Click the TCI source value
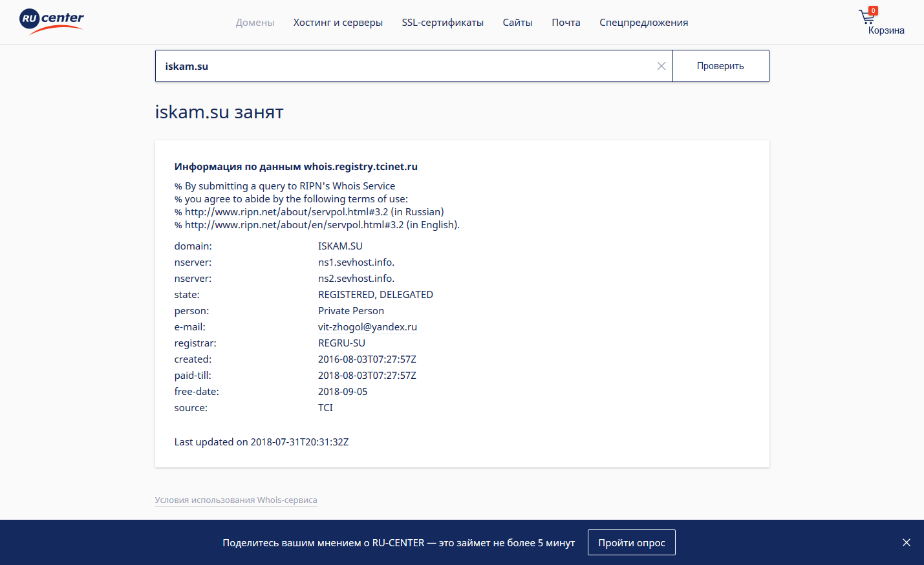Viewport: 924px width, 565px height. (x=325, y=408)
